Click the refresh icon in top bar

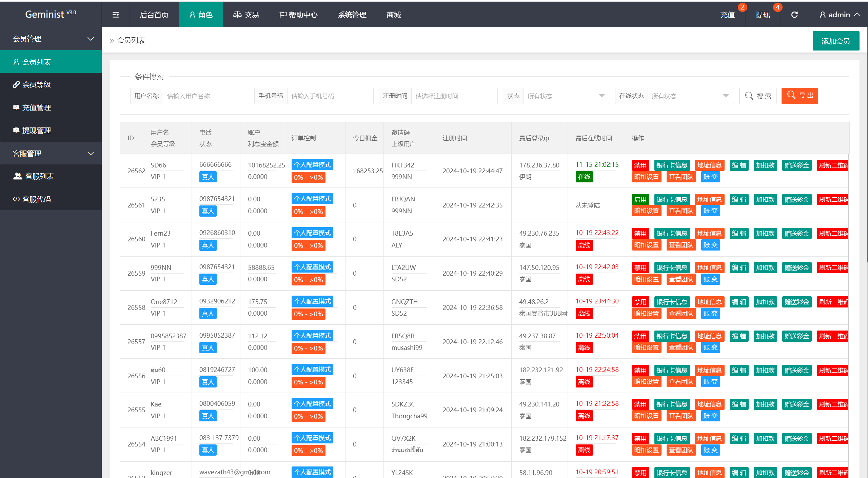pos(794,15)
